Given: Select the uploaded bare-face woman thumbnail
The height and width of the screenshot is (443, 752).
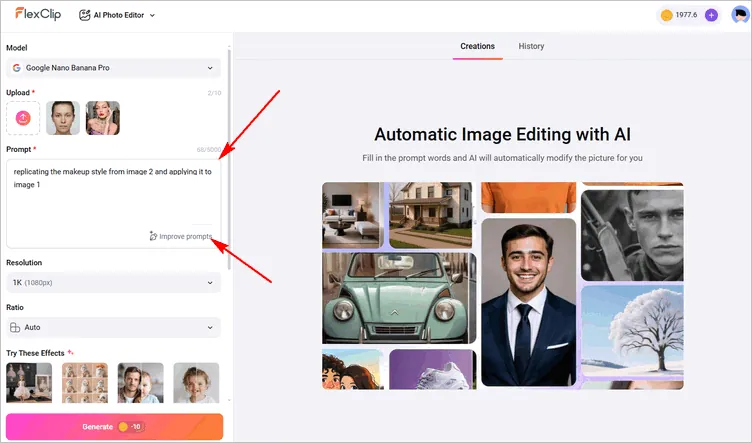Looking at the screenshot, I should pyautogui.click(x=63, y=118).
